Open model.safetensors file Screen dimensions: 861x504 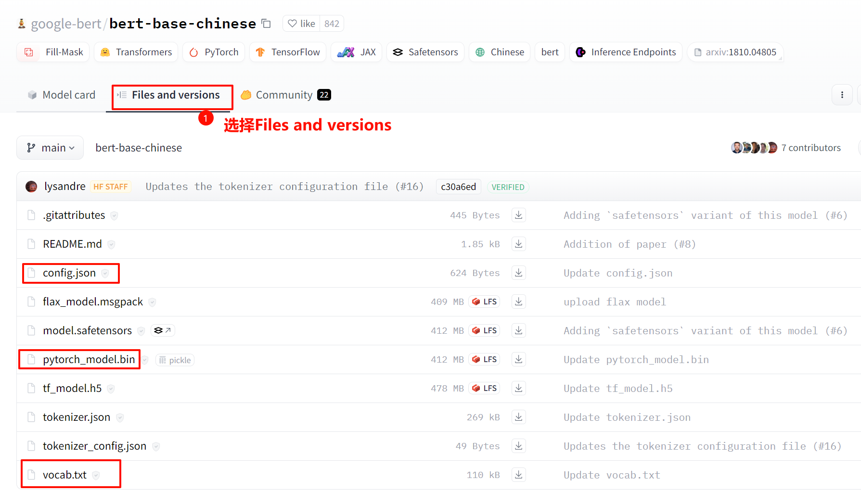87,330
